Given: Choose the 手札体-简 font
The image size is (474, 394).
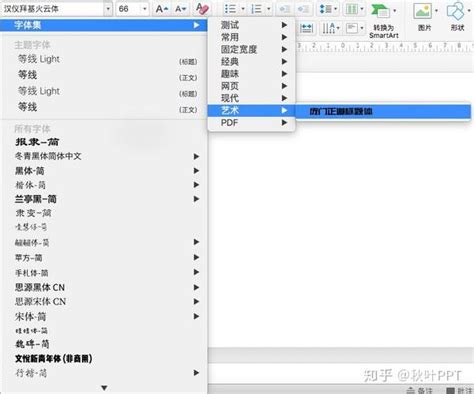Looking at the screenshot, I should (104, 273).
